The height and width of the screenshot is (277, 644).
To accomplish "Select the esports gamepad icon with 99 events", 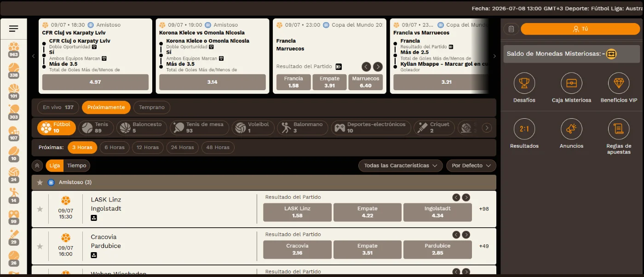I will pyautogui.click(x=14, y=217).
